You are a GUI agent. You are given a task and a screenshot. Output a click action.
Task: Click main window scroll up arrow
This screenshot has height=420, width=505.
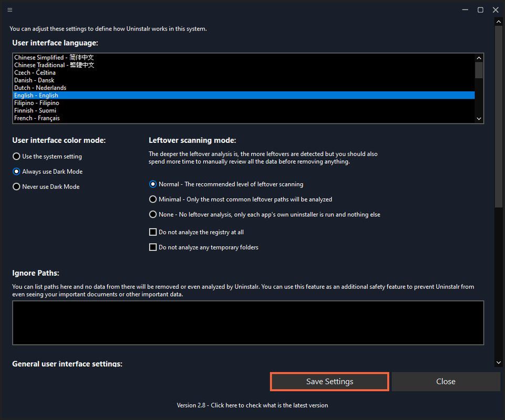499,22
